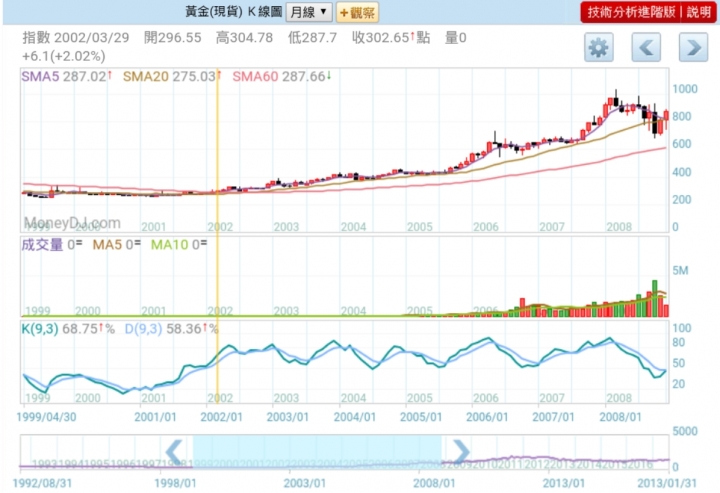720x493 pixels.
Task: Click the 1999/04/30 start date label
Action: 46,417
